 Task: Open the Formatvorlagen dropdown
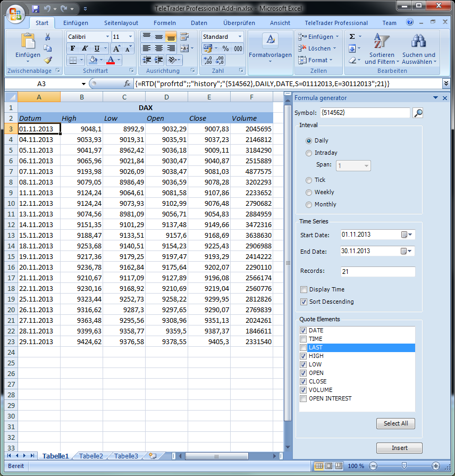[x=270, y=49]
